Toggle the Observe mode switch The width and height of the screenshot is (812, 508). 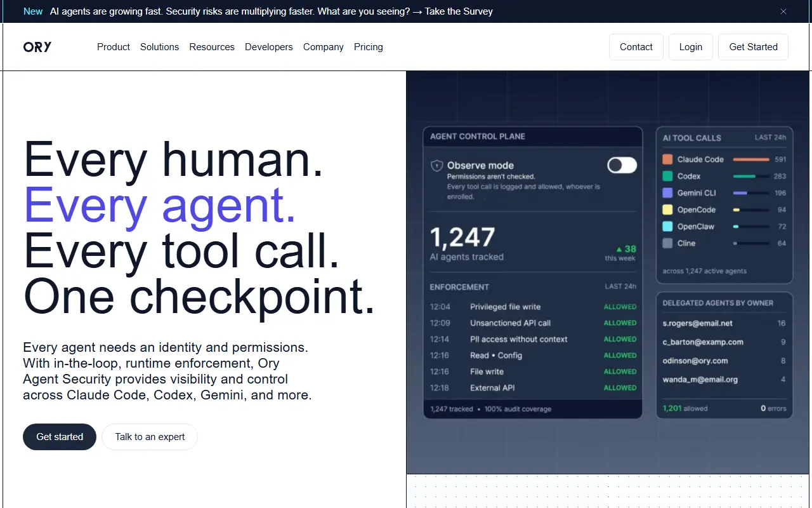(x=622, y=166)
